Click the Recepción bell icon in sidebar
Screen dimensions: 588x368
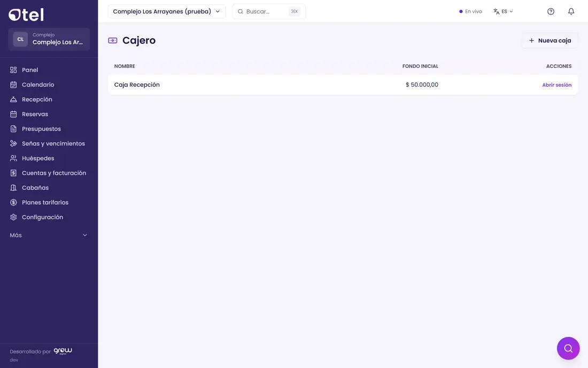[13, 99]
